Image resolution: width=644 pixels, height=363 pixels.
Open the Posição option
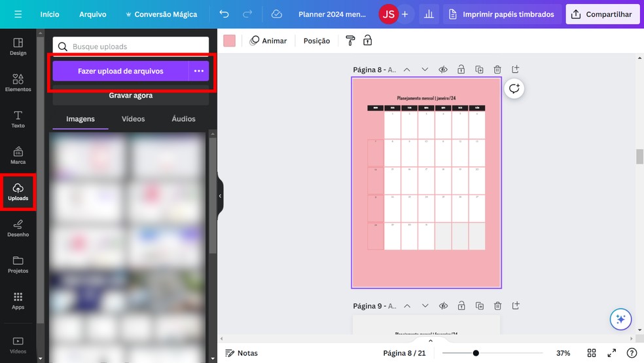coord(317,40)
